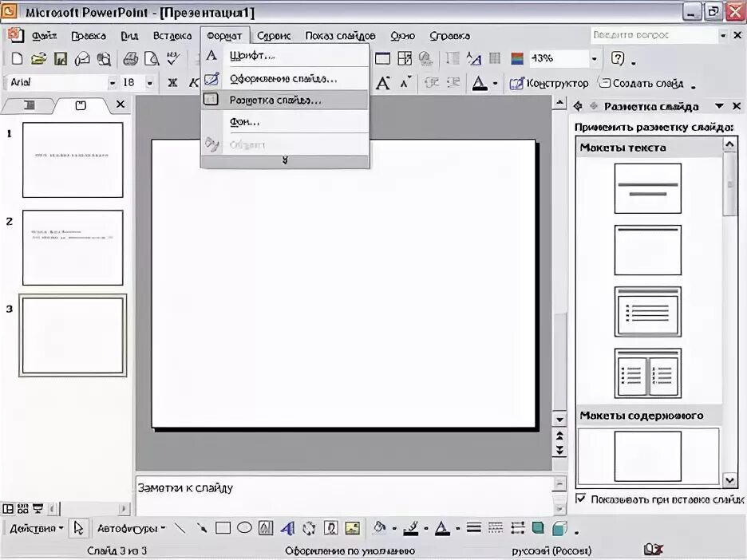Viewport: 747px width, 560px height.
Task: Select the Oval shape tool
Action: [244, 527]
